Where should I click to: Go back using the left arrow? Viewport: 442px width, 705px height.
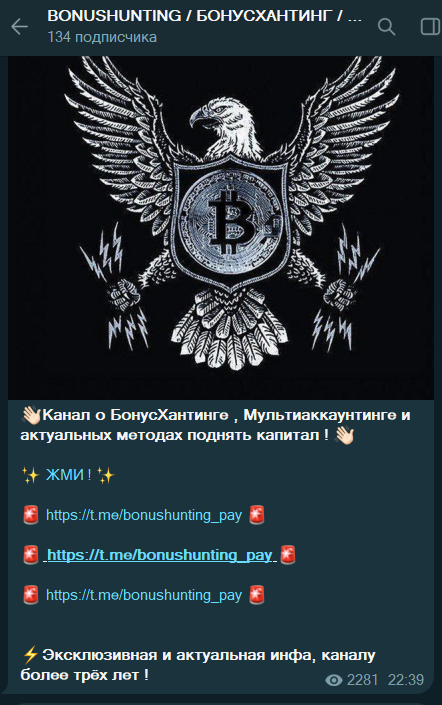19,27
